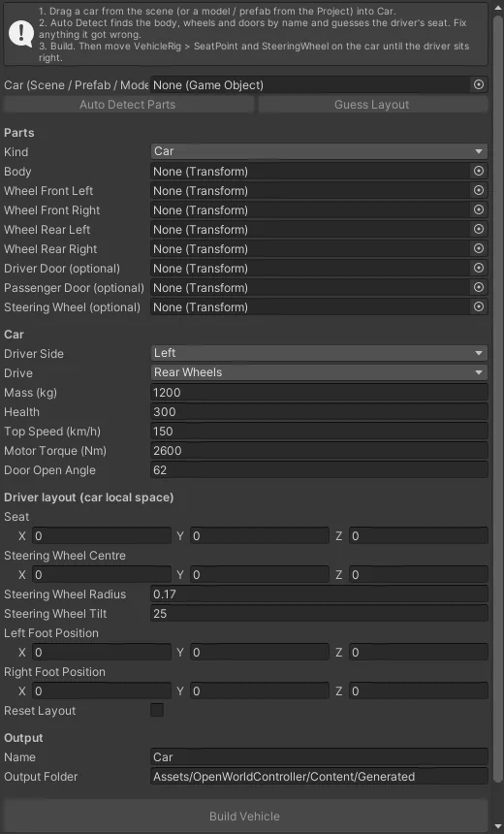The image size is (504, 834).
Task: Toggle the Reset Layout checkbox
Action: 157,710
